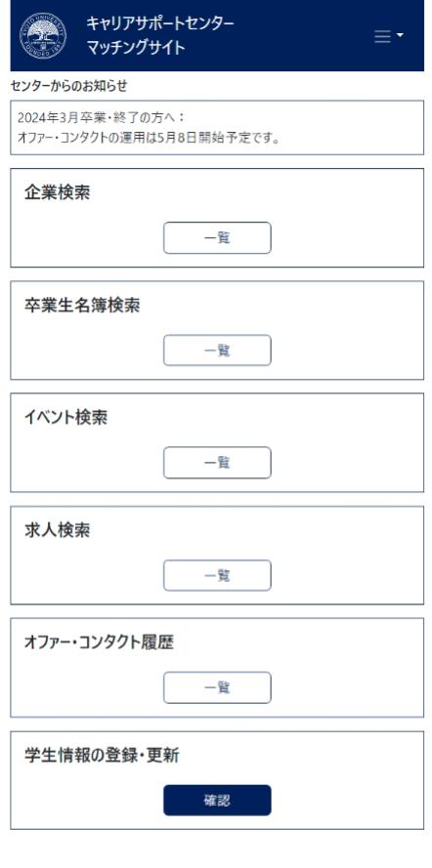
Task: Open the hamburger menu icon
Action: (382, 36)
